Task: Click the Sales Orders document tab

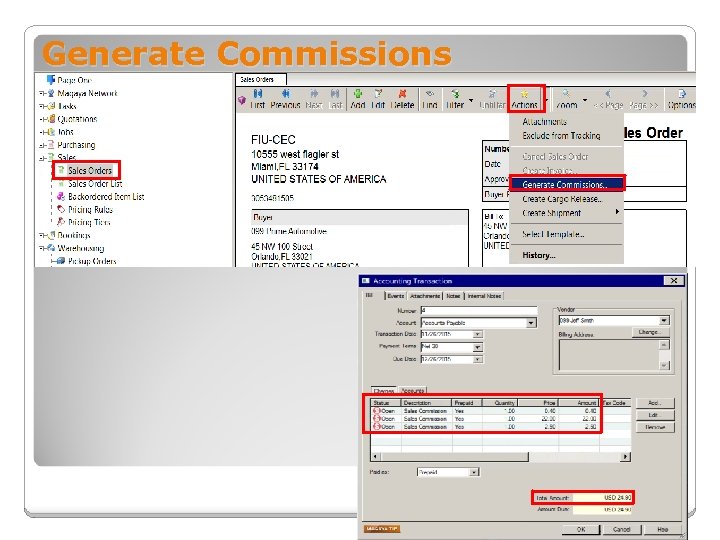Action: tap(261, 79)
